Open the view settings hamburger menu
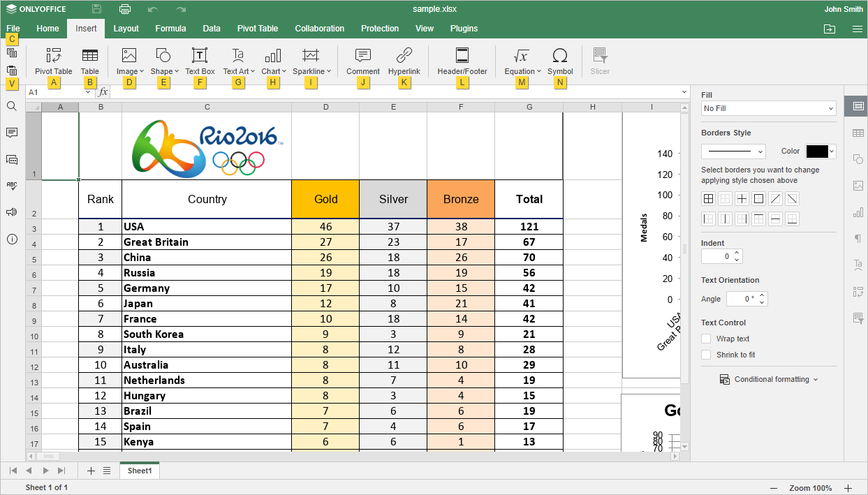This screenshot has height=495, width=868. (857, 29)
